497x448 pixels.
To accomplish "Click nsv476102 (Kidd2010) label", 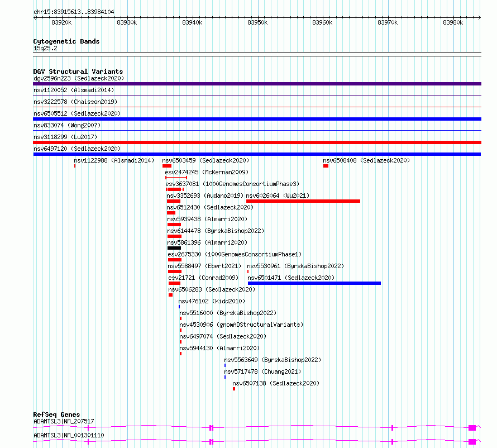I will (212, 301).
